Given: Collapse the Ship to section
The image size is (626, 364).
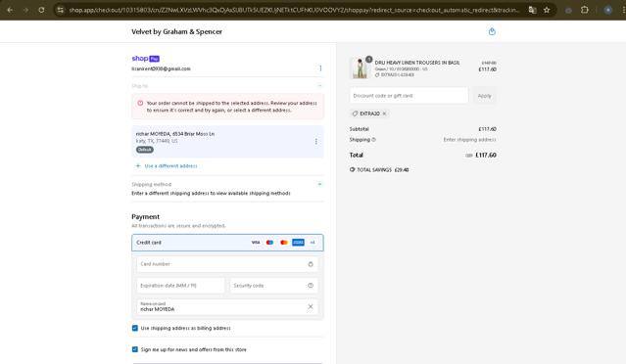Looking at the screenshot, I should [x=319, y=86].
